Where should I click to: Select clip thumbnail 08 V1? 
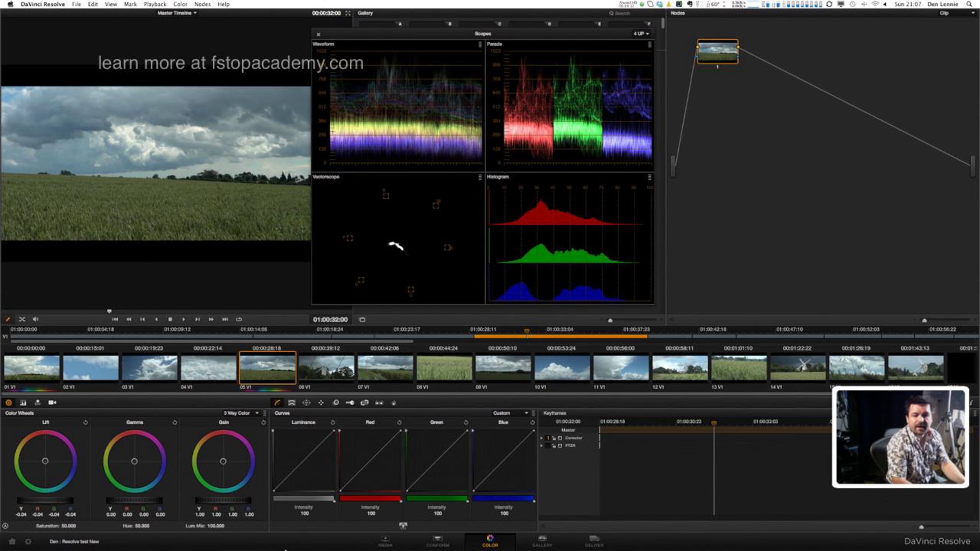[x=444, y=368]
